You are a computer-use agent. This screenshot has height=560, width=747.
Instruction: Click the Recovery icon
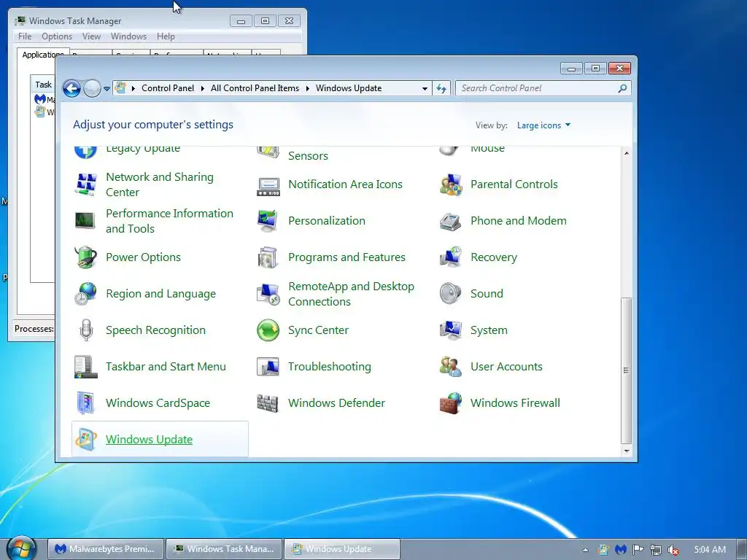(x=451, y=257)
